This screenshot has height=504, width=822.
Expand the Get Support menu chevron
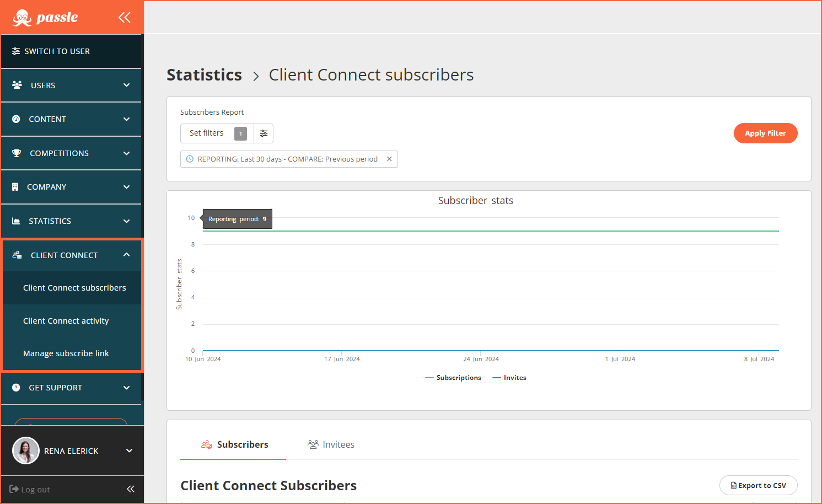coord(127,388)
